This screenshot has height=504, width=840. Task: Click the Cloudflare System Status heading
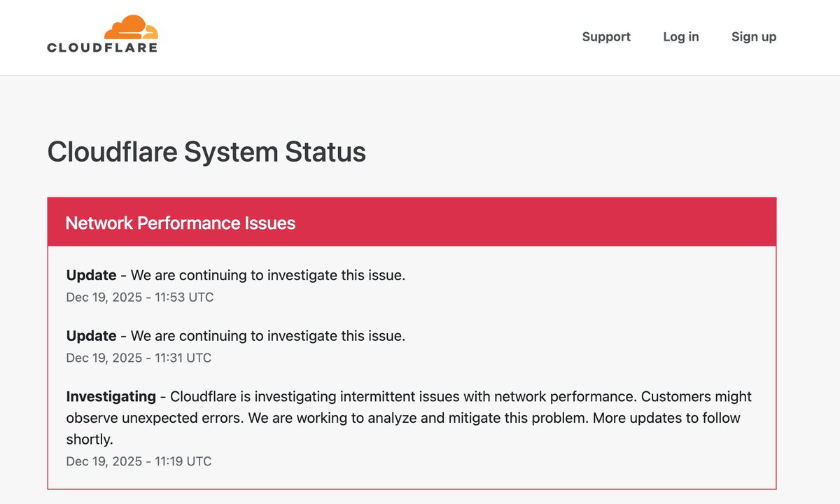point(206,152)
